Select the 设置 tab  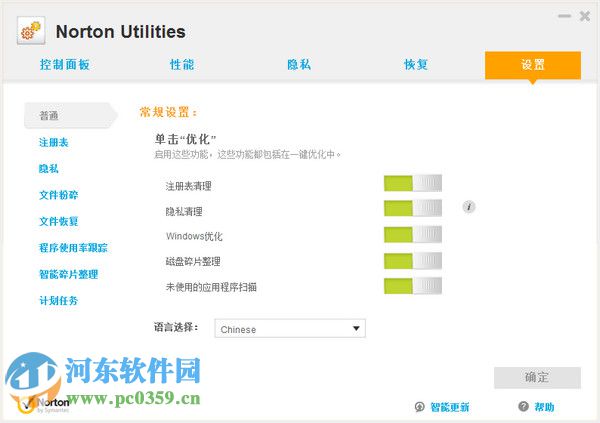coord(533,65)
